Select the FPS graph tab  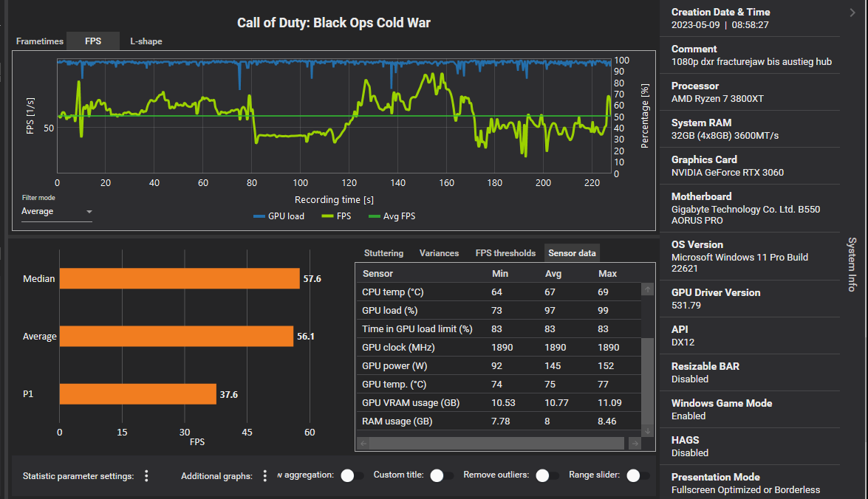click(93, 41)
